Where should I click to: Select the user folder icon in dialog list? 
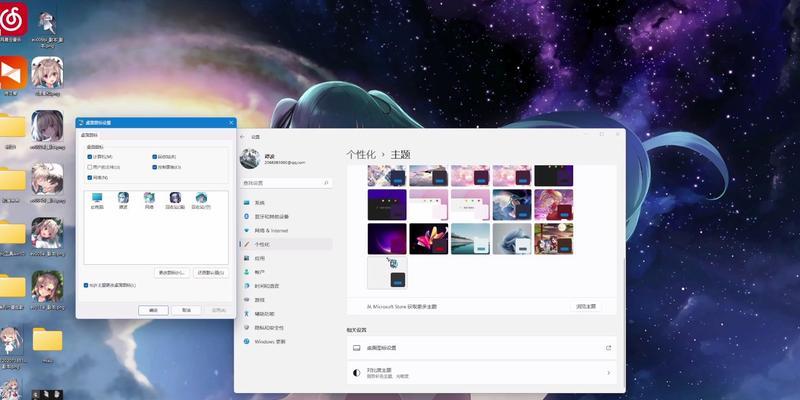coord(123,201)
